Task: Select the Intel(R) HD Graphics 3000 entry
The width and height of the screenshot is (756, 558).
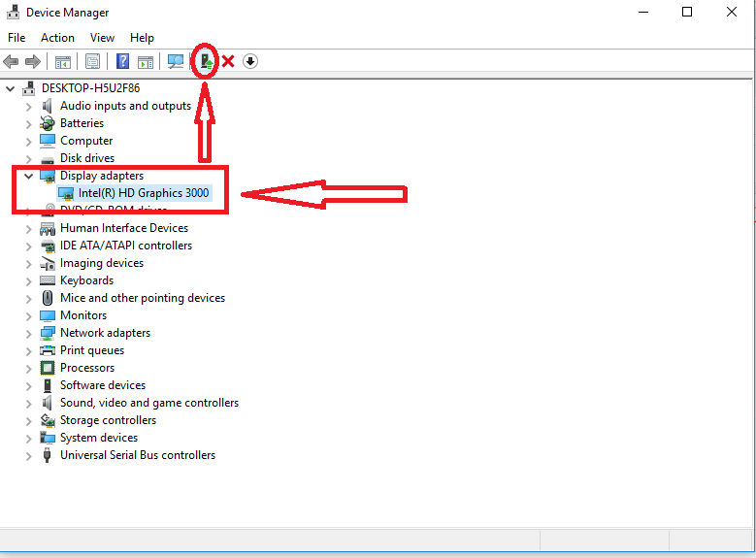Action: (x=144, y=193)
